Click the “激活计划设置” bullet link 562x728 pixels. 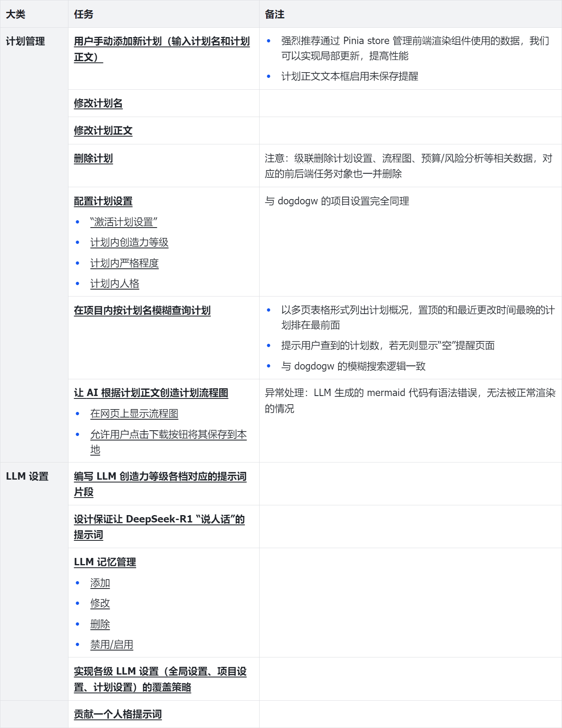[x=124, y=222]
